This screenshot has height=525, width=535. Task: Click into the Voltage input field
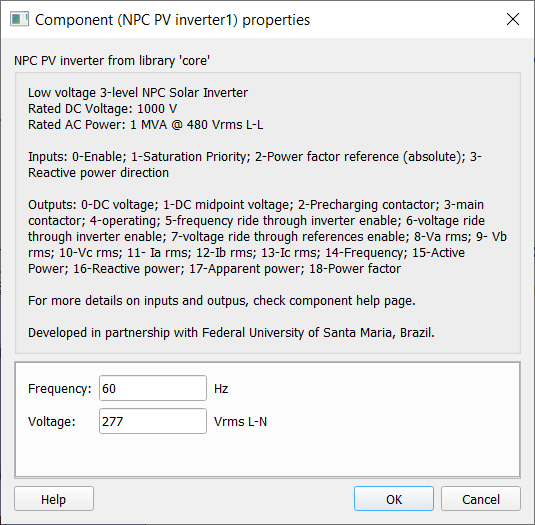pos(153,421)
